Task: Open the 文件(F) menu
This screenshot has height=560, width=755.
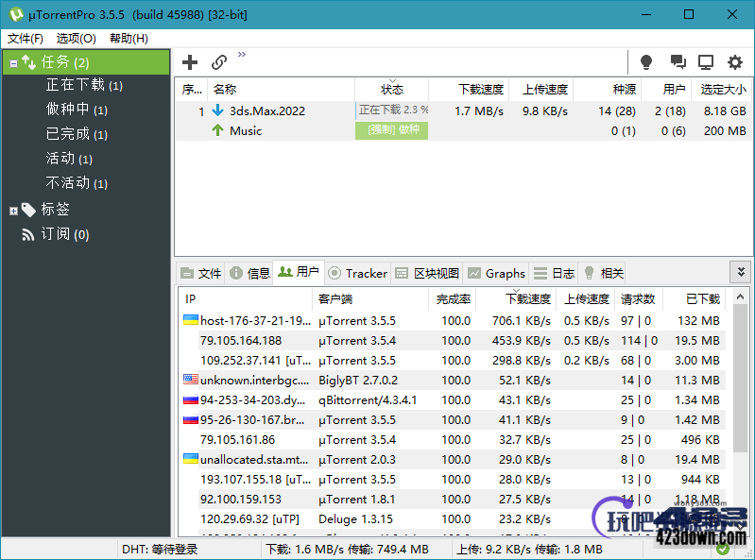Action: (25, 39)
